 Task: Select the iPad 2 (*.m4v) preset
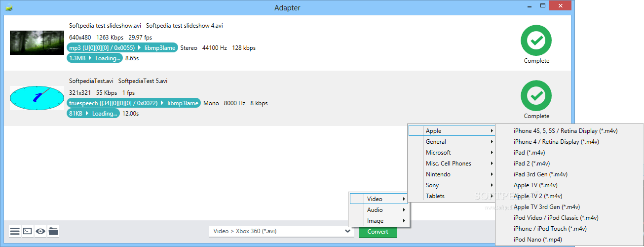pos(569,164)
